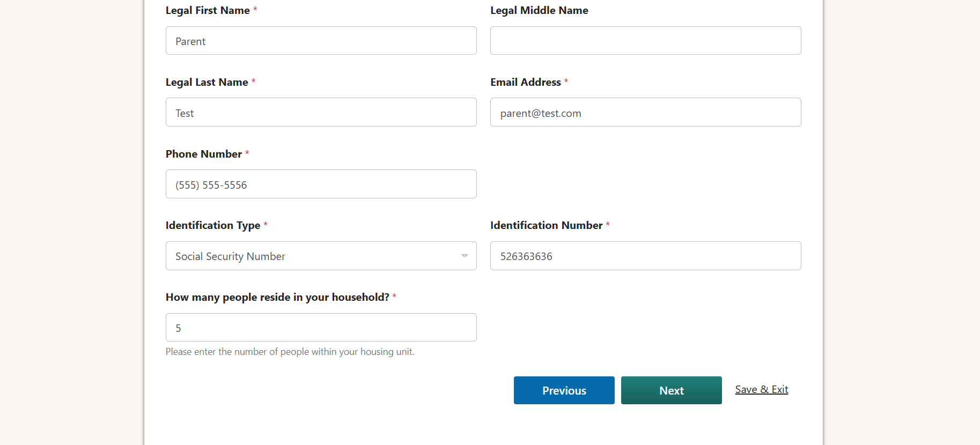Focus the household size input field

pos(321,328)
